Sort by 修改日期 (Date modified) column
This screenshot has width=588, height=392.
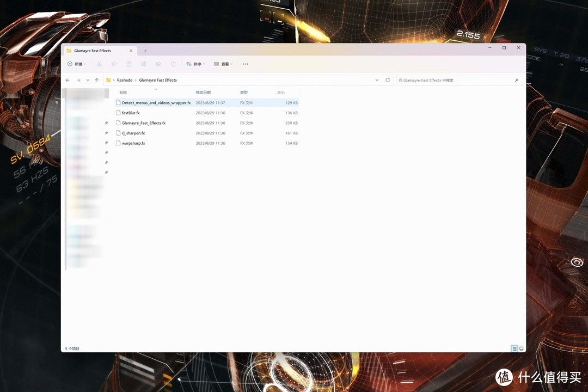pyautogui.click(x=203, y=92)
